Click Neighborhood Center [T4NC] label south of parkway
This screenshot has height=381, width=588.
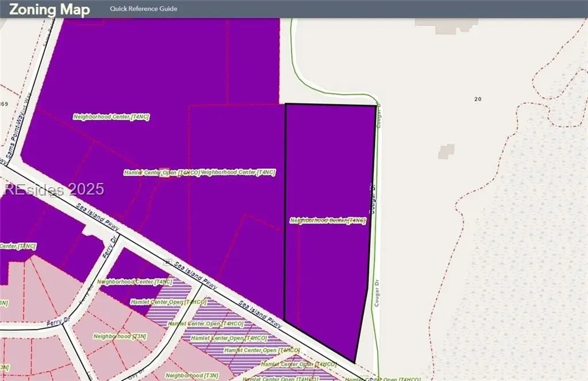click(x=135, y=282)
